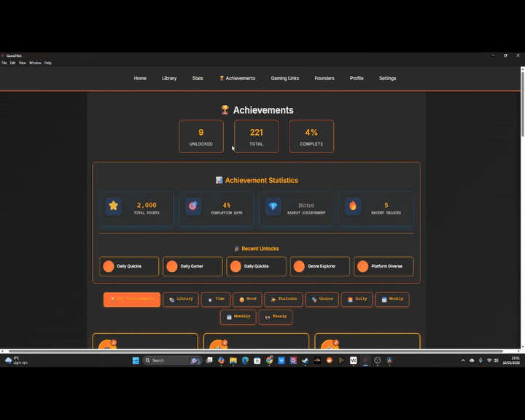Select the All Achievements filter button
Viewport: 525px width, 420px height.
[x=132, y=299]
